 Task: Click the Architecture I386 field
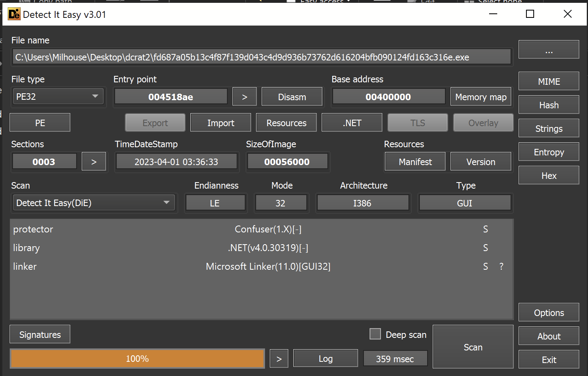pos(362,203)
